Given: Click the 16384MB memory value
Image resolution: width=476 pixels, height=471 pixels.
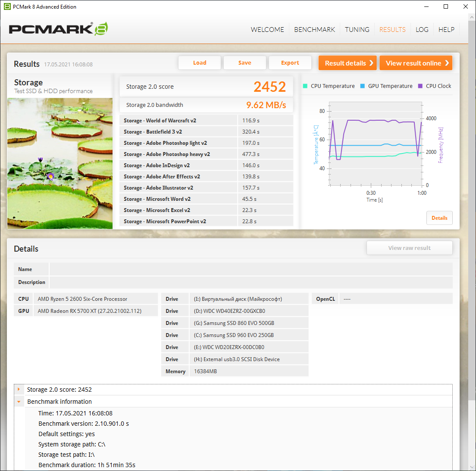Looking at the screenshot, I should (x=249, y=371).
